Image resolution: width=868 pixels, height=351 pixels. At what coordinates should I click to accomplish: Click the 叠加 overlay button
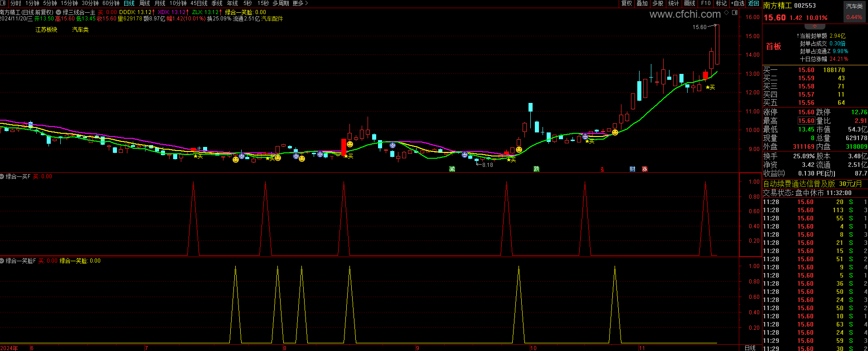point(642,3)
